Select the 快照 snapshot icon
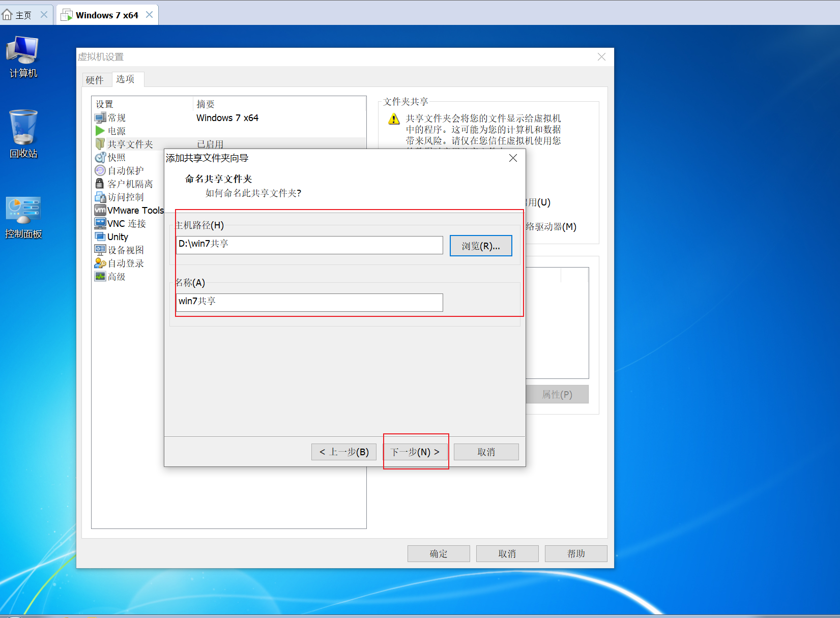The height and width of the screenshot is (618, 840). [100, 158]
